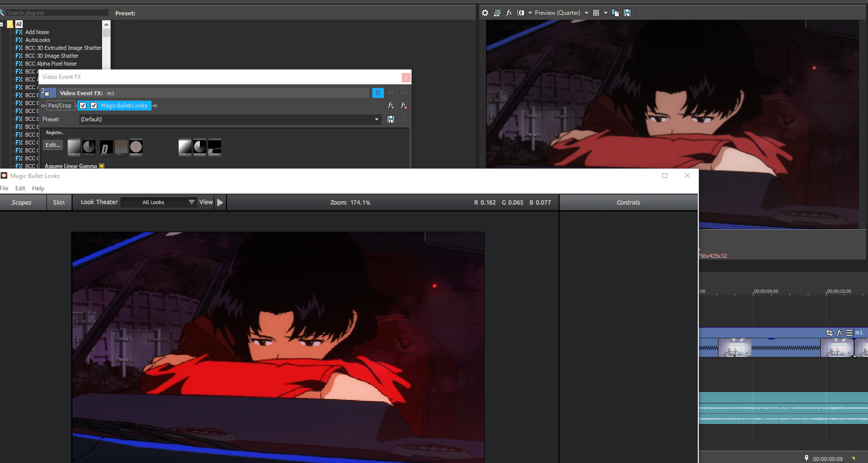Open event Pan/Crop icon on m1 clip
This screenshot has width=868, height=463.
(x=829, y=333)
